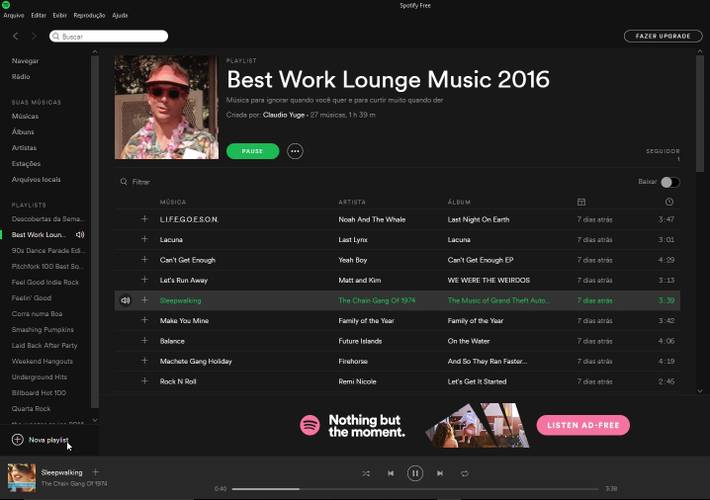The width and height of the screenshot is (710, 500).
Task: Add L.I.F.E.G.O.E.S.O.N. to your music
Action: pyautogui.click(x=144, y=219)
